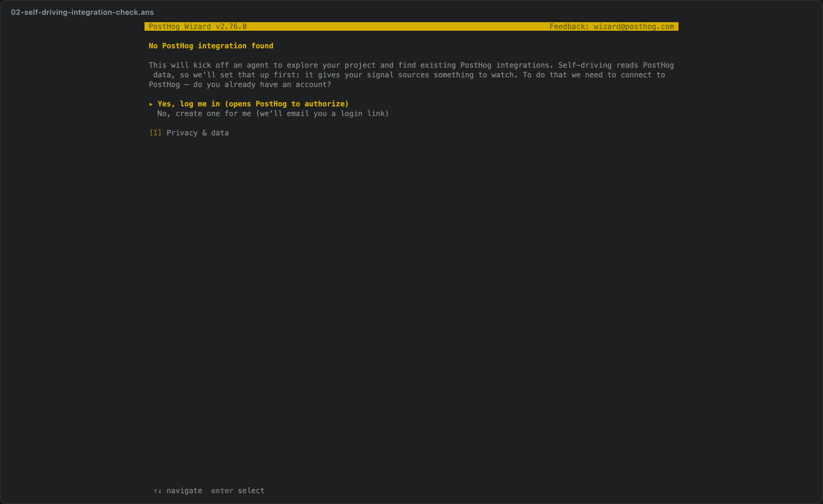Viewport: 823px width, 504px height.
Task: Open Privacy & data info
Action: 197,133
